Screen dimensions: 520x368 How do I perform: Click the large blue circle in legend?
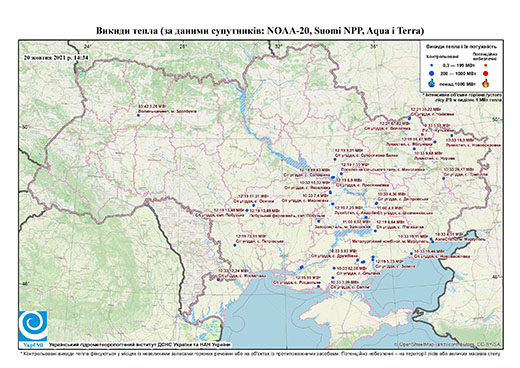[x=432, y=73]
